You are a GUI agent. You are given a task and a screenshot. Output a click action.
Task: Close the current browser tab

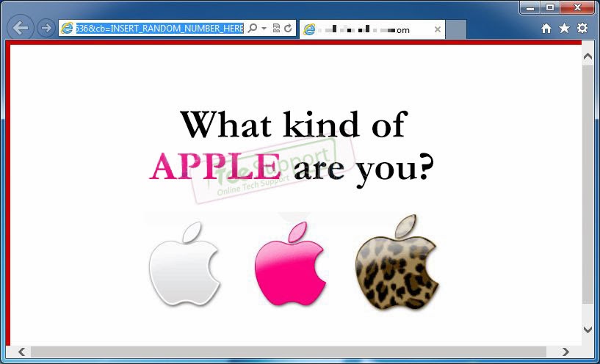[438, 29]
